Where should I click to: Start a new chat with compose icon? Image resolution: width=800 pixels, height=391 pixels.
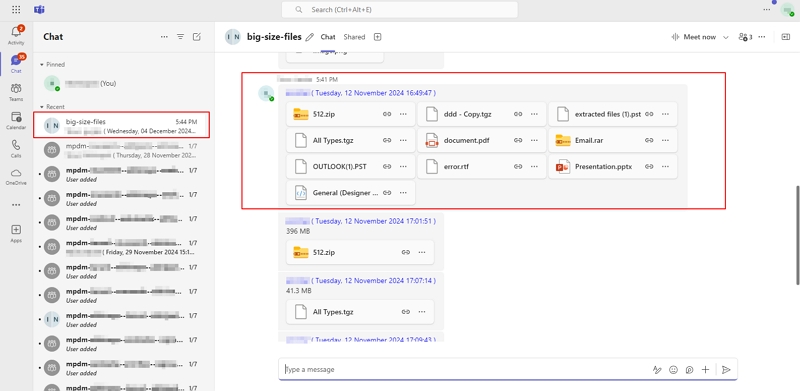click(x=196, y=37)
